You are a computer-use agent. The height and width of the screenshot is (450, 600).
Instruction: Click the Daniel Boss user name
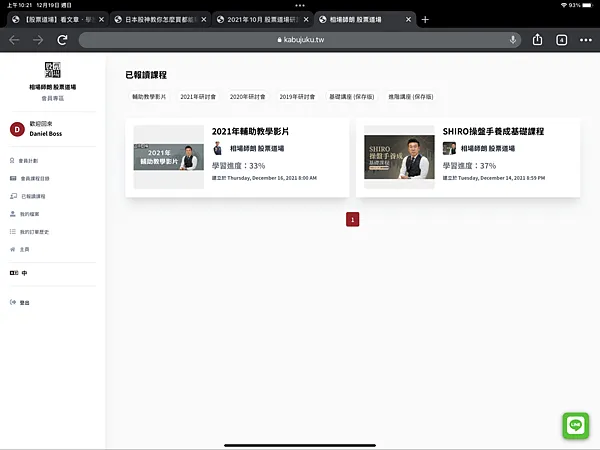[x=46, y=134]
